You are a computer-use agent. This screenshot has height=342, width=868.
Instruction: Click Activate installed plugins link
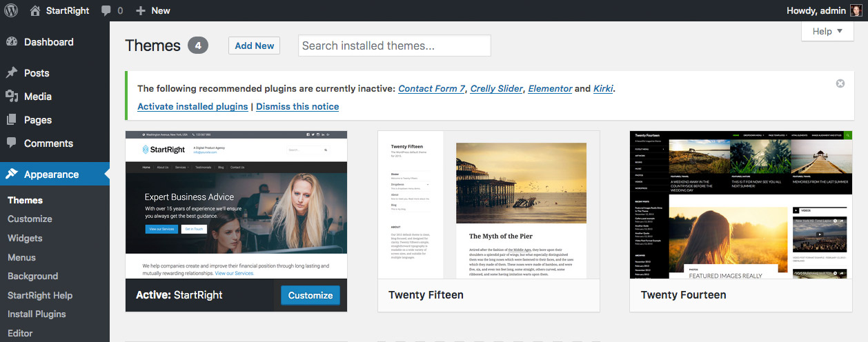coord(193,106)
